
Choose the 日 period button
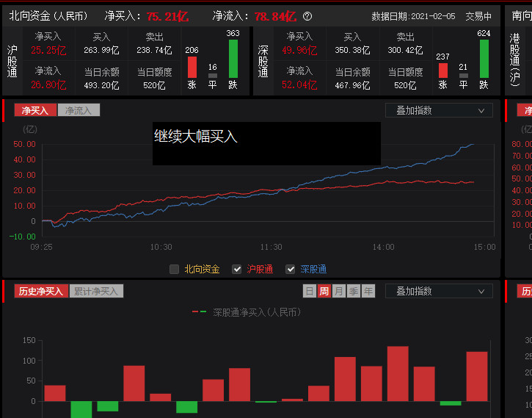[x=310, y=291]
